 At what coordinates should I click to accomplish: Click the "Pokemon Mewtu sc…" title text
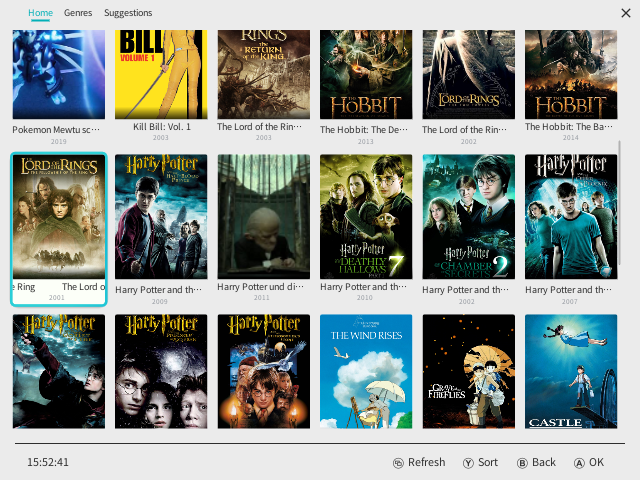[56, 130]
